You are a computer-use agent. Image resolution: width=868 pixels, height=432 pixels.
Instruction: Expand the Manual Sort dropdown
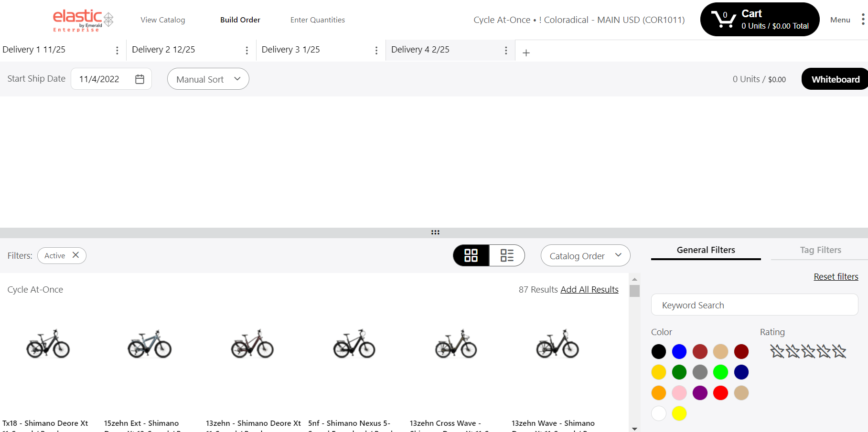(208, 79)
